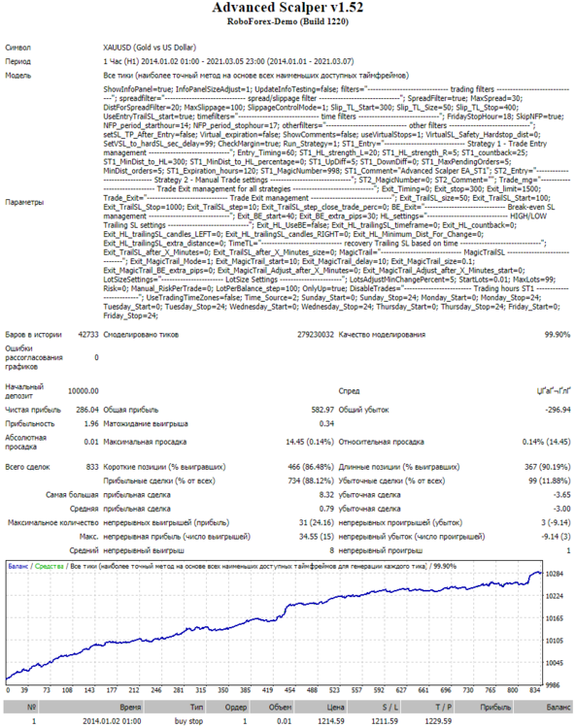The image size is (575, 728).
Task: Click the blue balance curve chart
Action: coord(274,622)
